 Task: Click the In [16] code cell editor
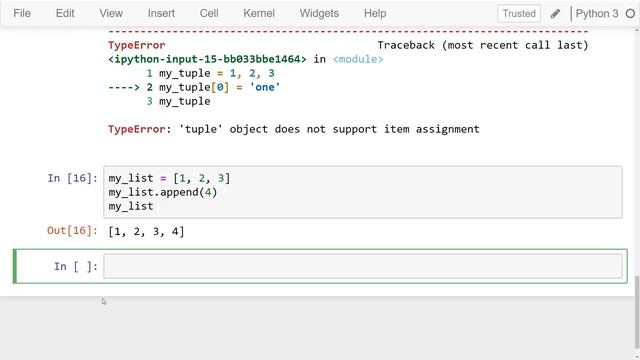[x=363, y=192]
